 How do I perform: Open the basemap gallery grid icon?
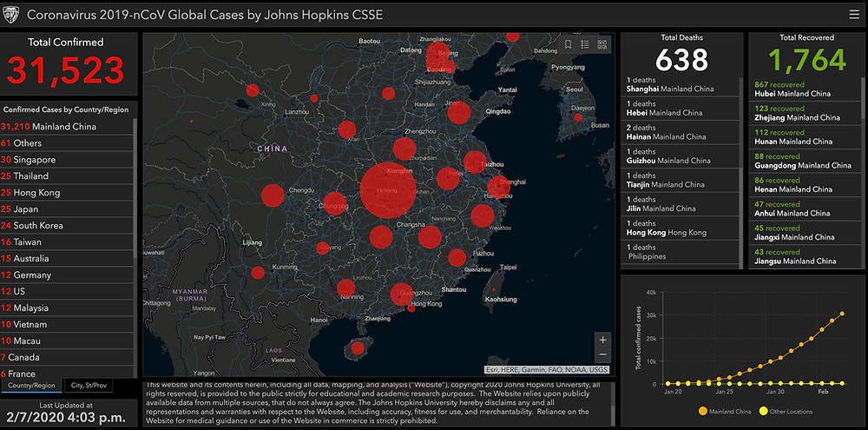(602, 44)
